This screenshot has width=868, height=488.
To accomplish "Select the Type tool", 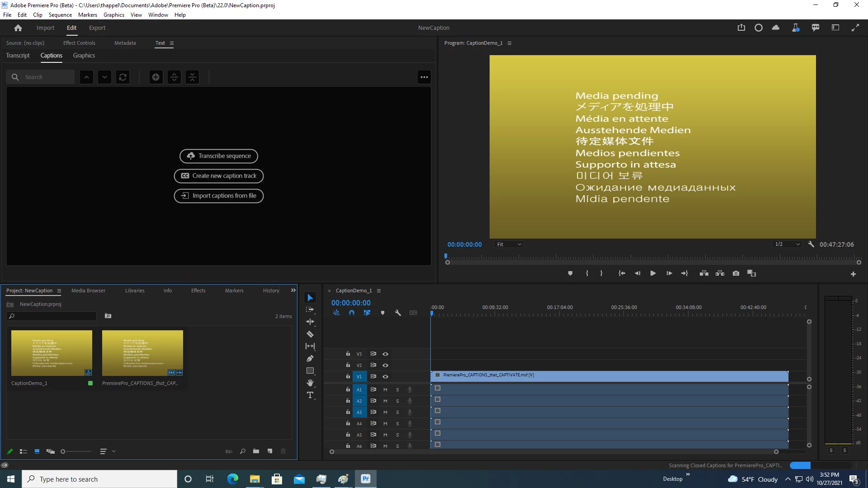I will click(x=310, y=395).
